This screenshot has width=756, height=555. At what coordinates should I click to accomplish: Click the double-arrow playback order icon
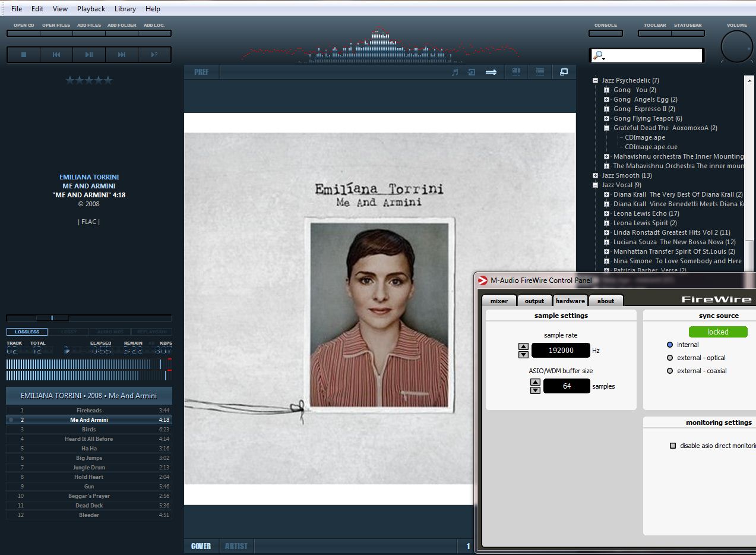pyautogui.click(x=491, y=72)
